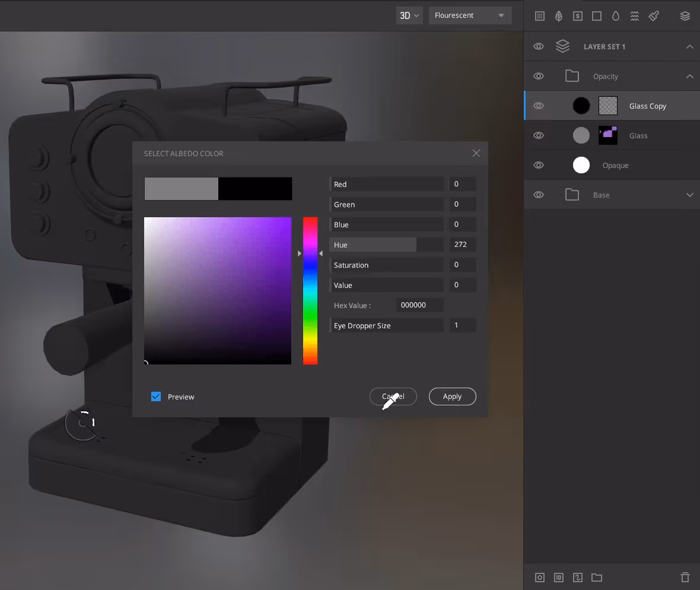Apply the selected albedo color

pyautogui.click(x=452, y=396)
